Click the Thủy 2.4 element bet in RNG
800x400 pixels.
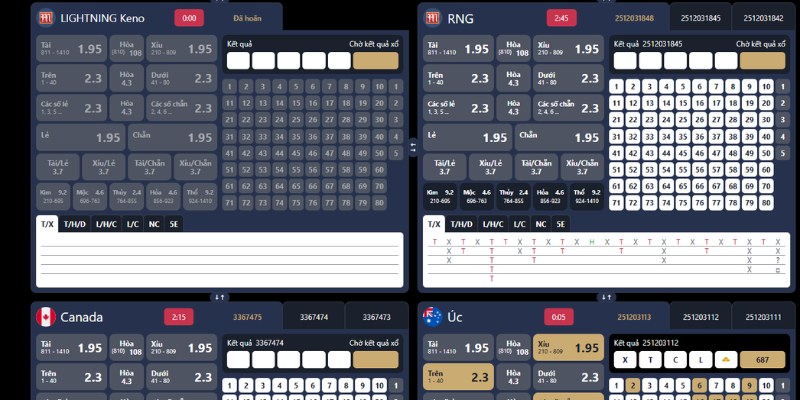(x=513, y=196)
